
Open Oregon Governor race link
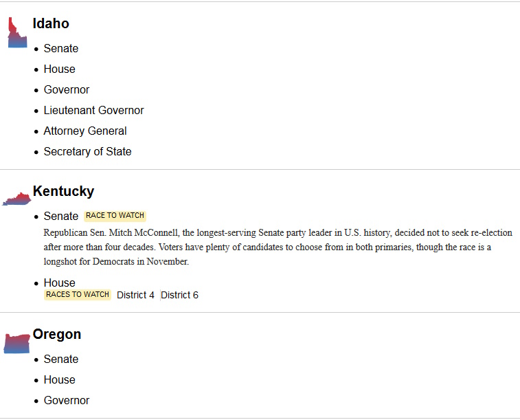tap(67, 400)
